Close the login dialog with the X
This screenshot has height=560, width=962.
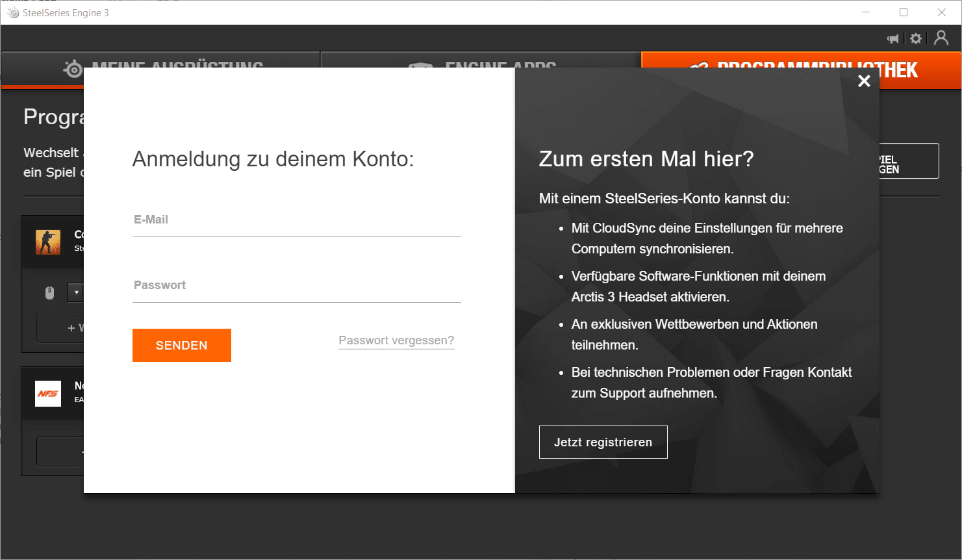pyautogui.click(x=864, y=81)
